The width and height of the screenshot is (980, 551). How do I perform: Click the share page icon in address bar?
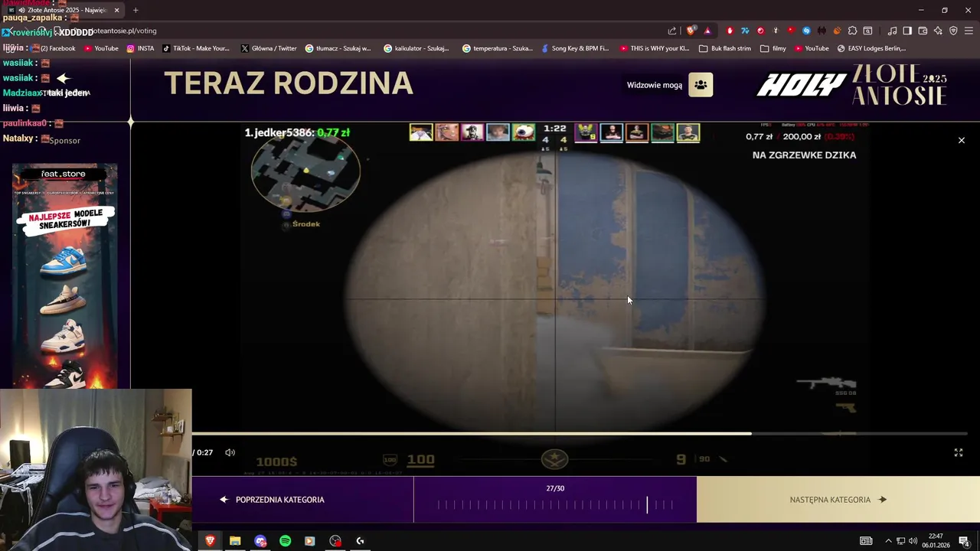pyautogui.click(x=672, y=31)
